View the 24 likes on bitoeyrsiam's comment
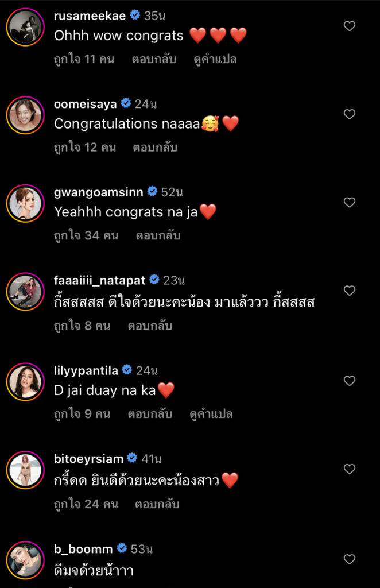Viewport: 380px width, 588px height. 86,504
